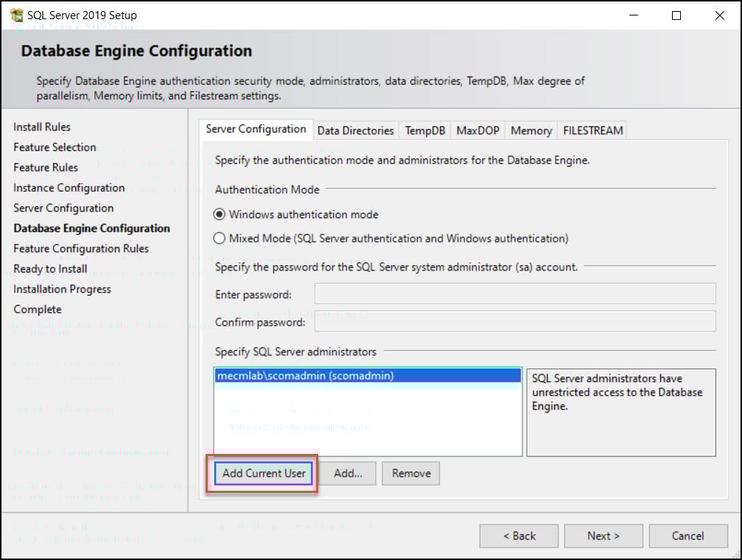Click the Remove button
Image resolution: width=742 pixels, height=560 pixels.
[x=411, y=473]
